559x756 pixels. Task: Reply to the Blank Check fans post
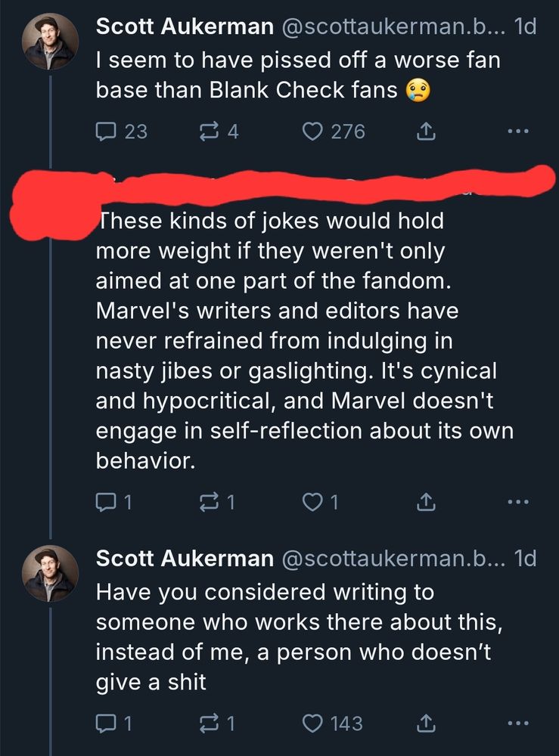point(107,132)
